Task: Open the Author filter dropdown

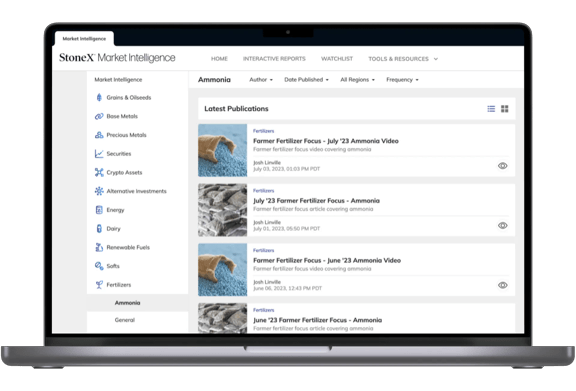Action: [x=261, y=80]
